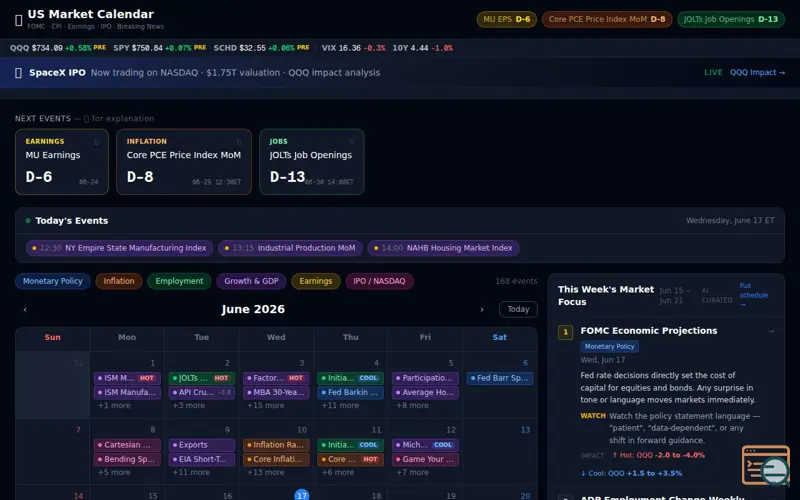800x500 pixels.
Task: Open Industrial Production MoM event
Action: click(x=290, y=248)
